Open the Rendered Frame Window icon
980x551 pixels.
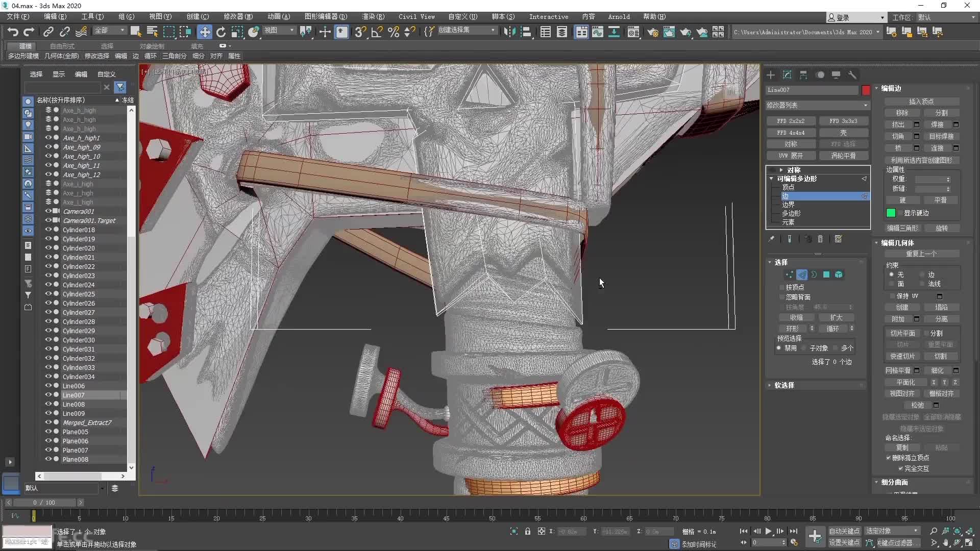coord(669,32)
